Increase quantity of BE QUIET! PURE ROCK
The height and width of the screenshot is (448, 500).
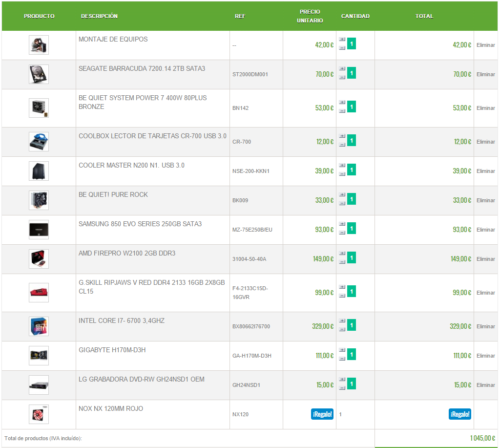[342, 195]
